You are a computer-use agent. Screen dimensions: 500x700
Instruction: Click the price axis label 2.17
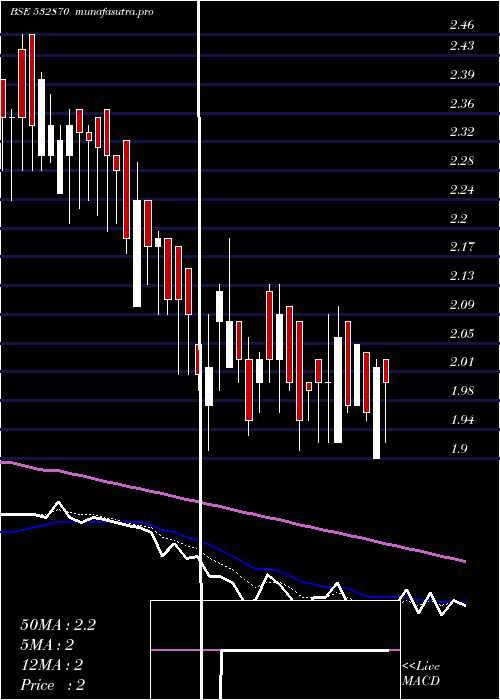pyautogui.click(x=462, y=247)
